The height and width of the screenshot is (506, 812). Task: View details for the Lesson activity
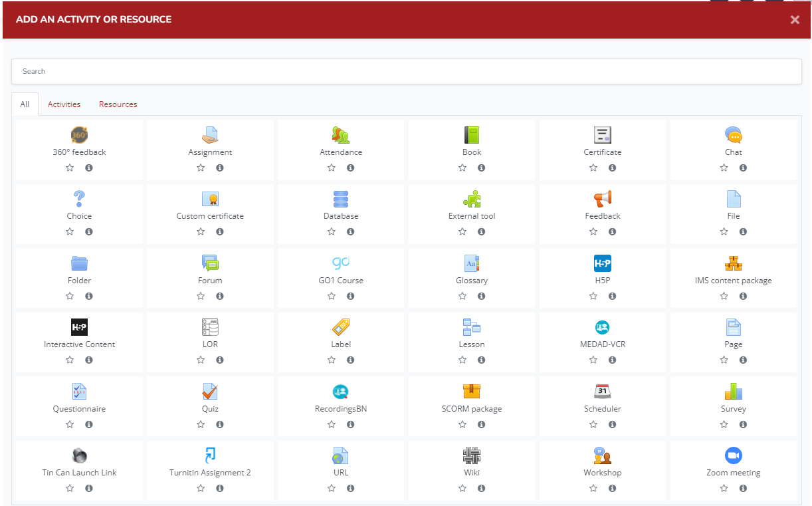[481, 360]
